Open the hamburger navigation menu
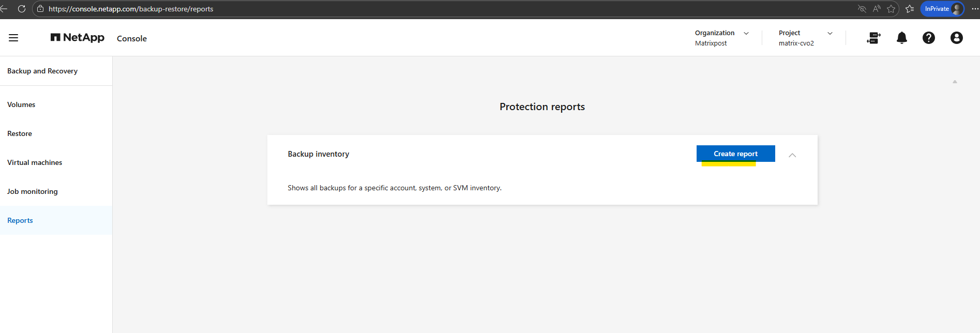The image size is (980, 333). [x=13, y=38]
